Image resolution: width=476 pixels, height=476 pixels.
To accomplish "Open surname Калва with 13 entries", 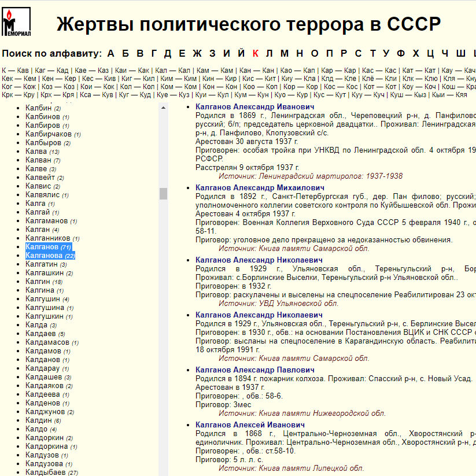I will point(36,152).
